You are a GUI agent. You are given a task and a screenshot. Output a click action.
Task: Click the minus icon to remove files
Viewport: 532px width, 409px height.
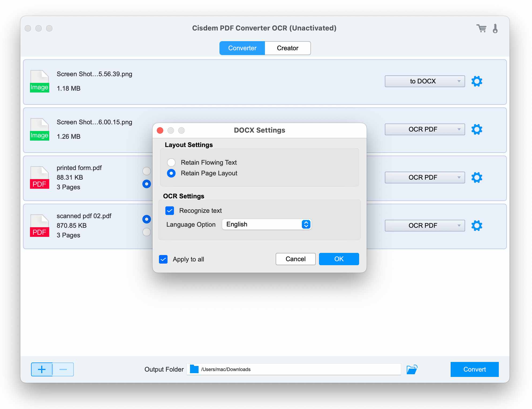[x=63, y=369]
